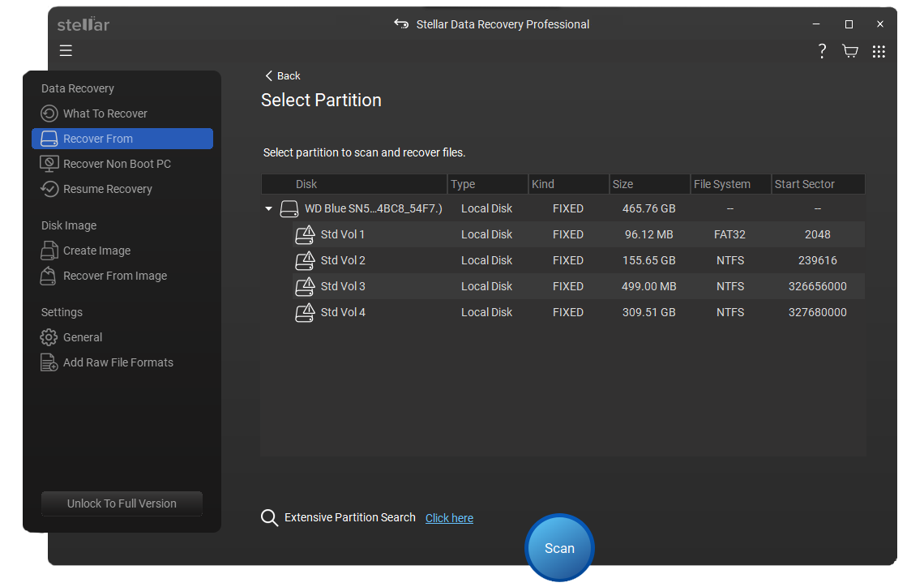Click the 'FAT32' file system cell

pyautogui.click(x=729, y=234)
